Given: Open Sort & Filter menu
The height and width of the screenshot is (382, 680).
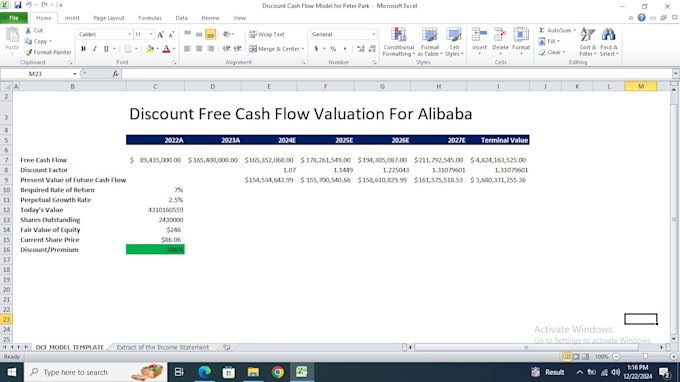Looking at the screenshot, I should [588, 42].
